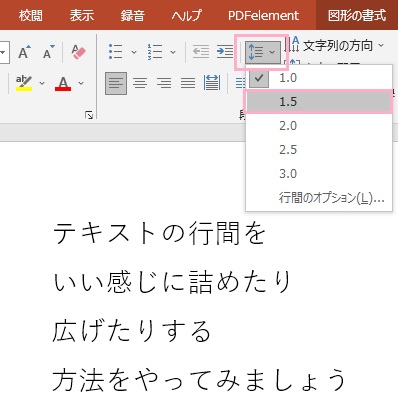Click the text line テキストの行間を
The height and width of the screenshot is (403, 398).
pyautogui.click(x=159, y=233)
